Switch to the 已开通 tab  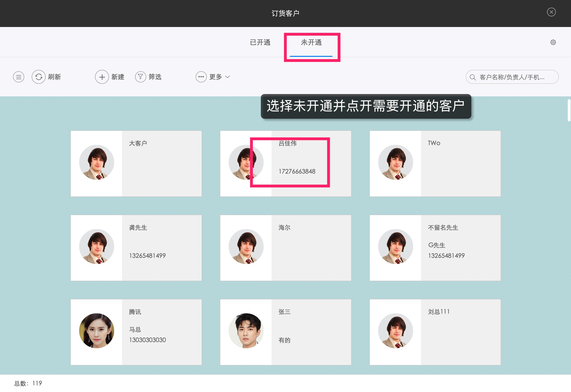tap(260, 43)
